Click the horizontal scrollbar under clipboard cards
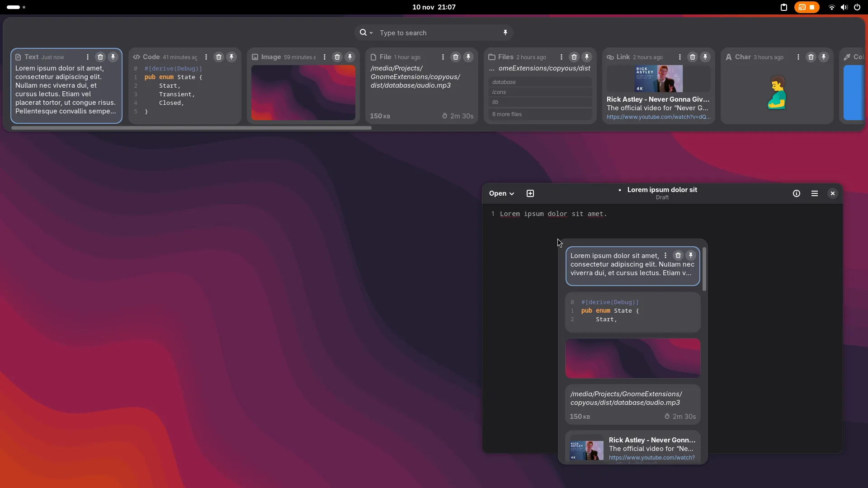The height and width of the screenshot is (488, 868). pyautogui.click(x=191, y=128)
